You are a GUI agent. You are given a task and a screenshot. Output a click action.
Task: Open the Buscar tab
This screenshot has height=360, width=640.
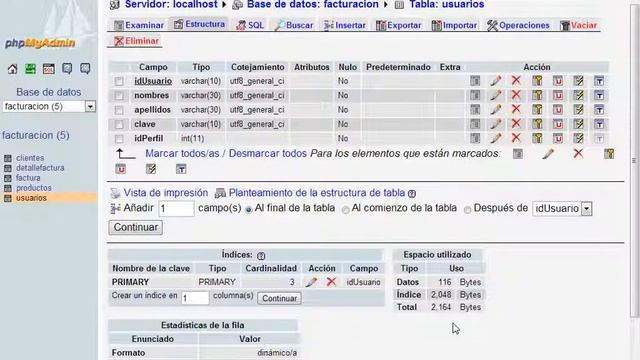click(294, 25)
